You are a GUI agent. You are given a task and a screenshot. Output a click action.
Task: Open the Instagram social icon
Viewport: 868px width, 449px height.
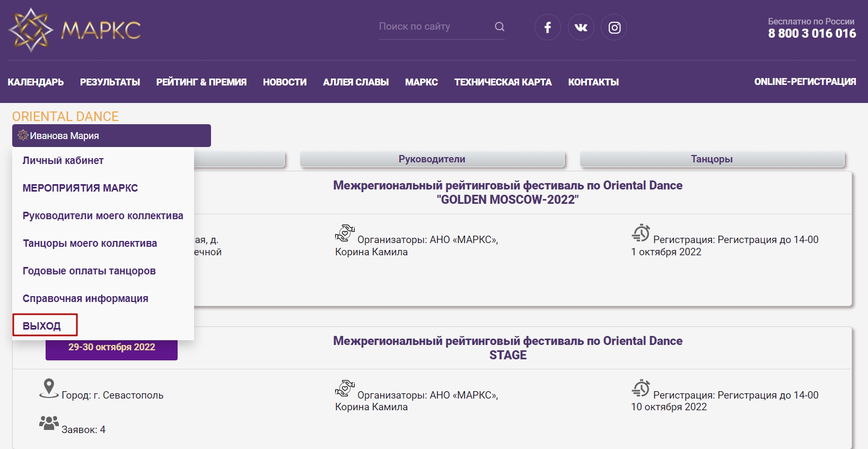614,27
